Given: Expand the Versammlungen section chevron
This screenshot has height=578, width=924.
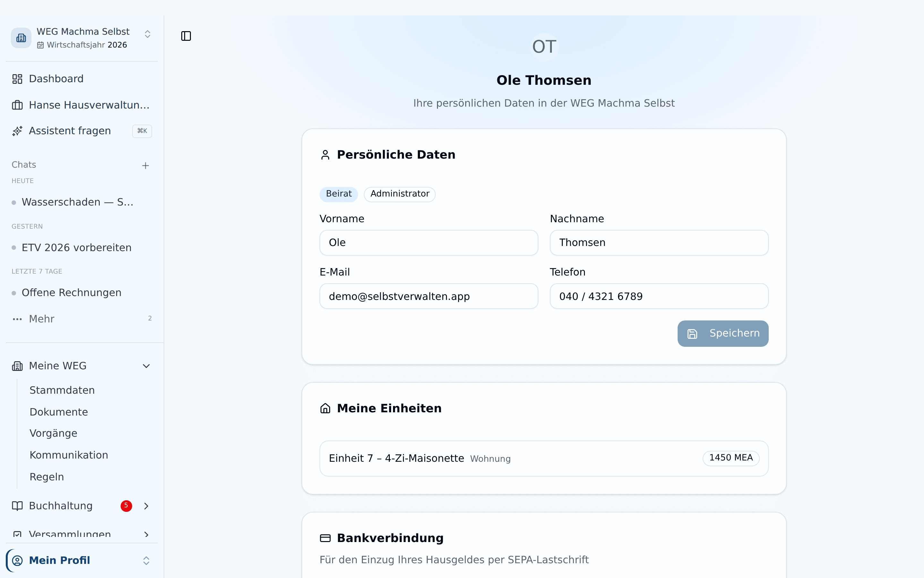Looking at the screenshot, I should [x=146, y=534].
